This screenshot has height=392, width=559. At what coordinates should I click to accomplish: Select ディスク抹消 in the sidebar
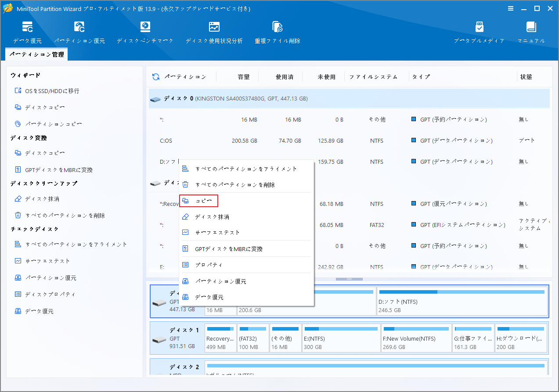pyautogui.click(x=36, y=199)
